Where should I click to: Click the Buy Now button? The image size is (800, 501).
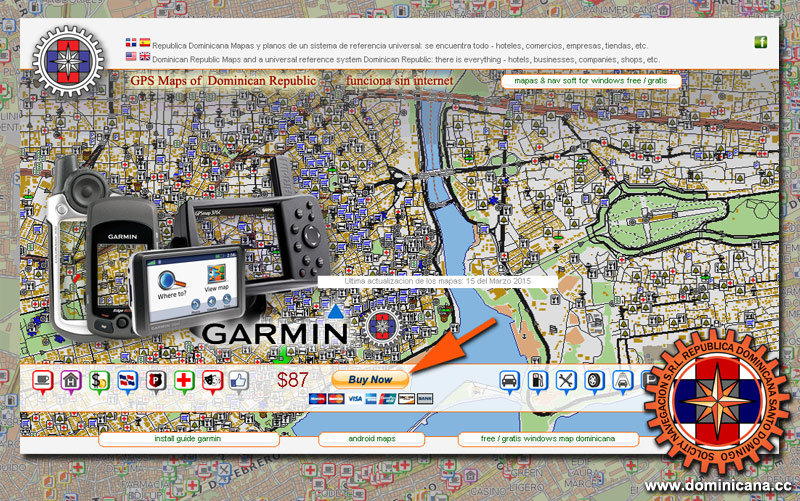tap(370, 380)
